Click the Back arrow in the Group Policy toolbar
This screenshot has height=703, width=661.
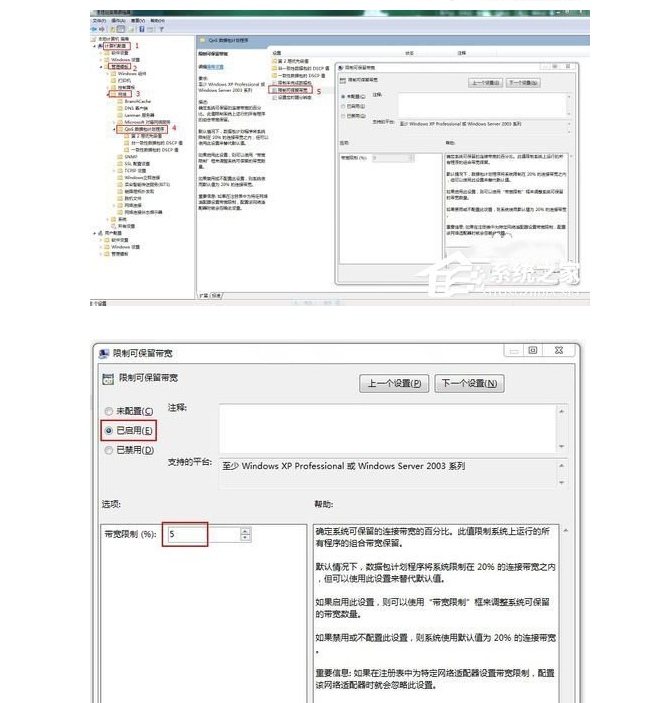coord(94,29)
